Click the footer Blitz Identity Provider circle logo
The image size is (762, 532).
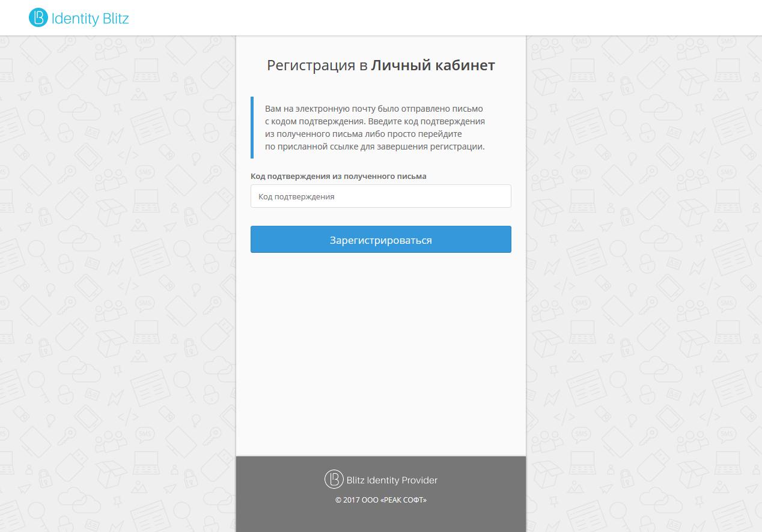334,479
